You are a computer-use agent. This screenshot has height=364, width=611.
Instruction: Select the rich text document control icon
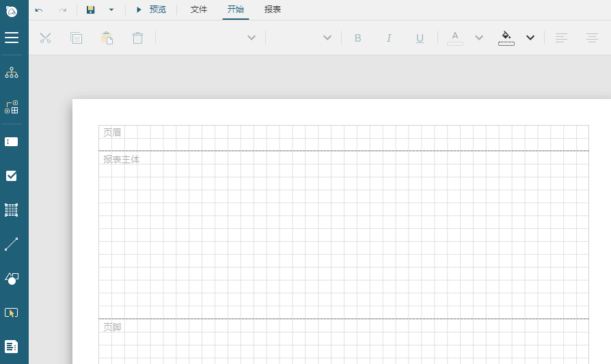(x=12, y=346)
